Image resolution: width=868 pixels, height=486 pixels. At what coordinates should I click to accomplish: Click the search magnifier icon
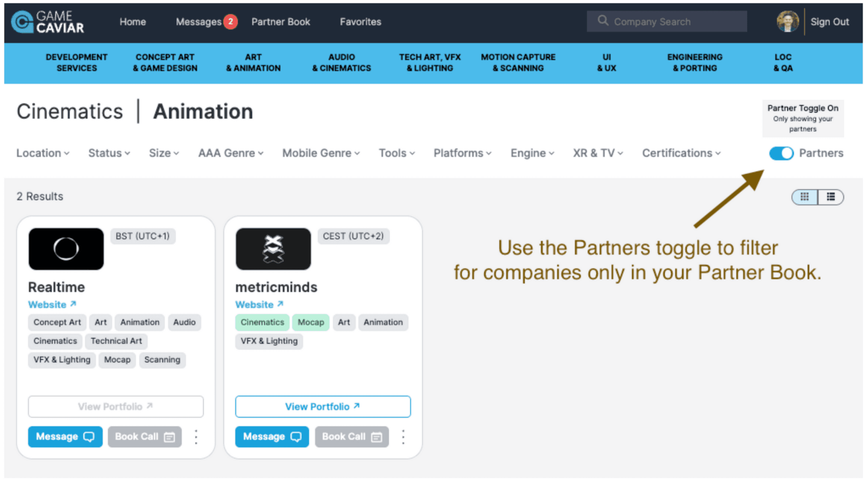[x=602, y=21]
